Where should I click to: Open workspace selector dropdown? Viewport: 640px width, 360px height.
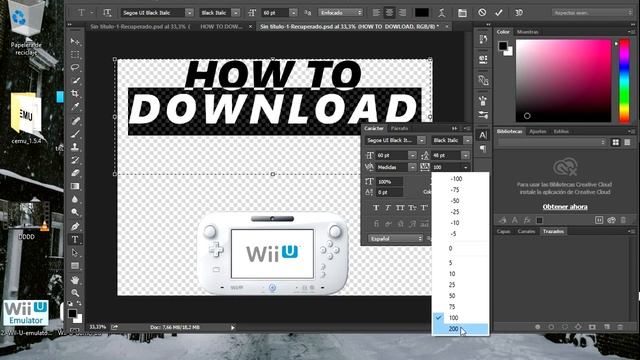(593, 13)
